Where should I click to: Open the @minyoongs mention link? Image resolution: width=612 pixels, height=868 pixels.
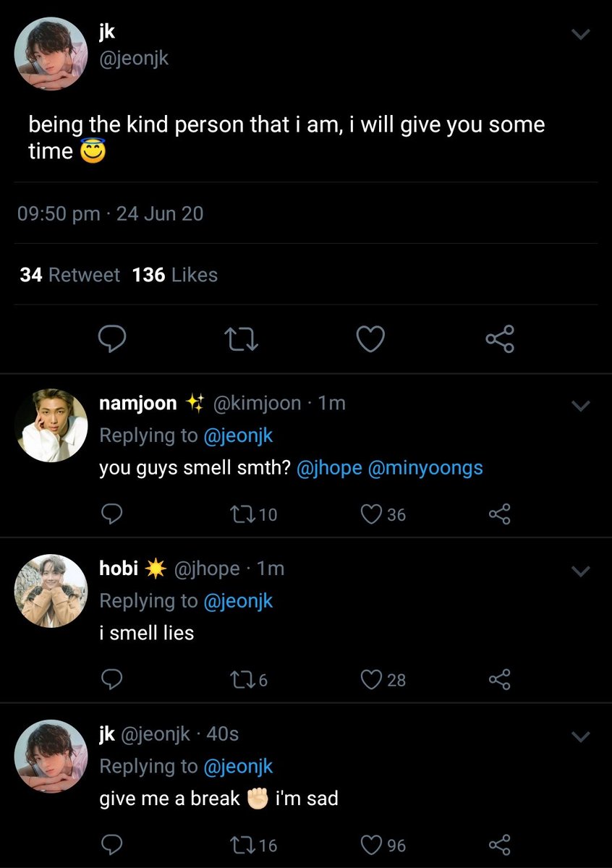click(x=425, y=468)
